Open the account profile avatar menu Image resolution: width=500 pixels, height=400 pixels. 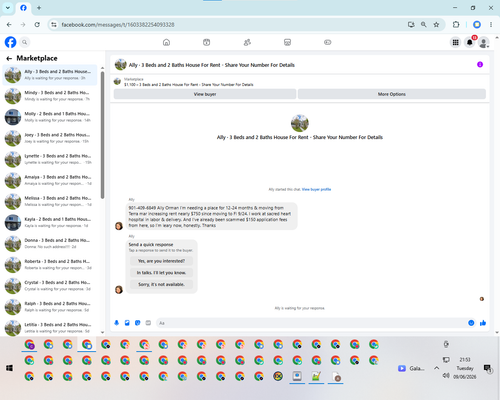coord(484,42)
